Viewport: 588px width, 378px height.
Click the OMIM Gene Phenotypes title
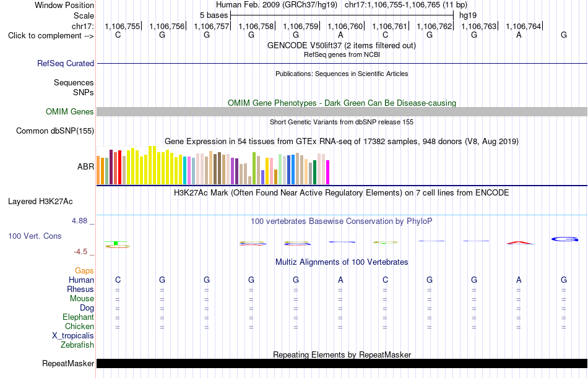coord(342,103)
